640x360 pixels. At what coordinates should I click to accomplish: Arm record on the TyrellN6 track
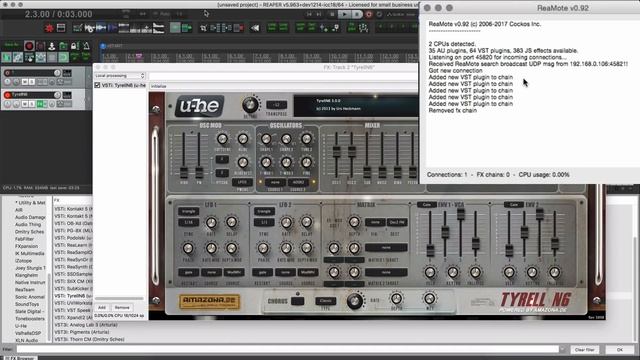click(x=7, y=95)
